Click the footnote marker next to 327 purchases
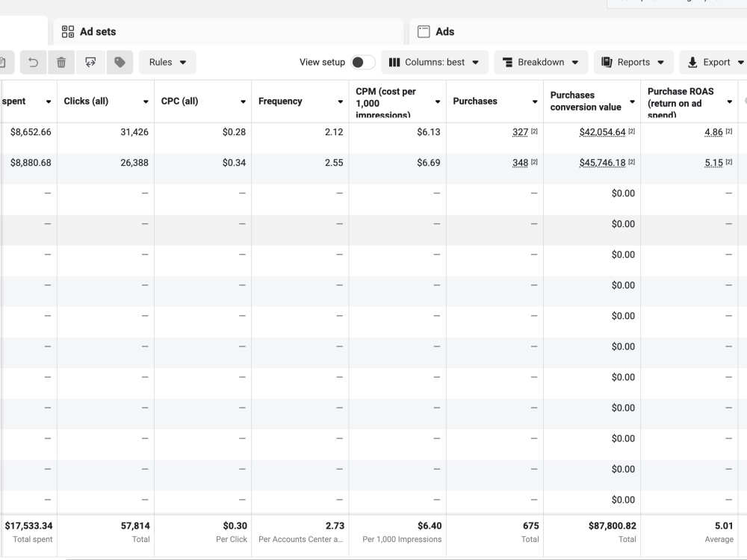The width and height of the screenshot is (747, 560). click(x=534, y=131)
